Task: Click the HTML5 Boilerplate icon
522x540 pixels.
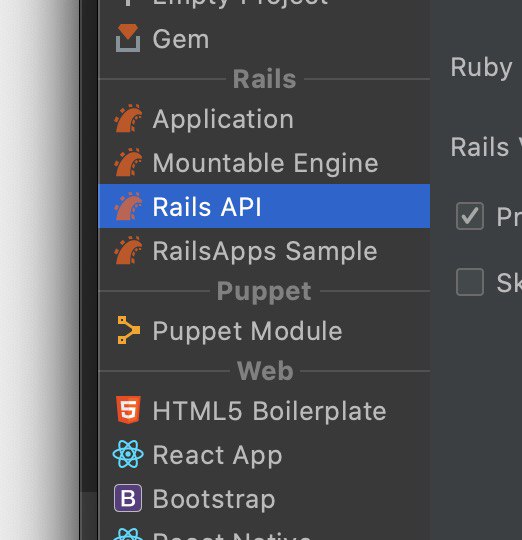Action: (128, 409)
